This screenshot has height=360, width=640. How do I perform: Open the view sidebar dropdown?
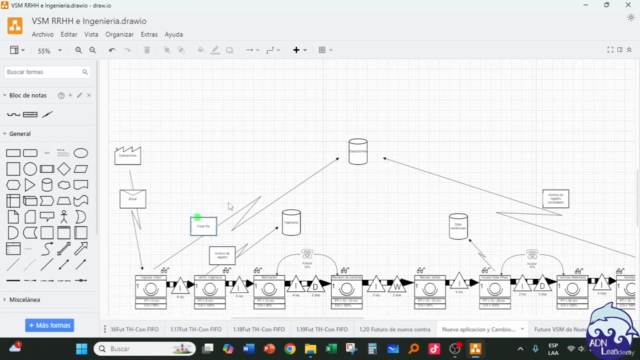17,50
